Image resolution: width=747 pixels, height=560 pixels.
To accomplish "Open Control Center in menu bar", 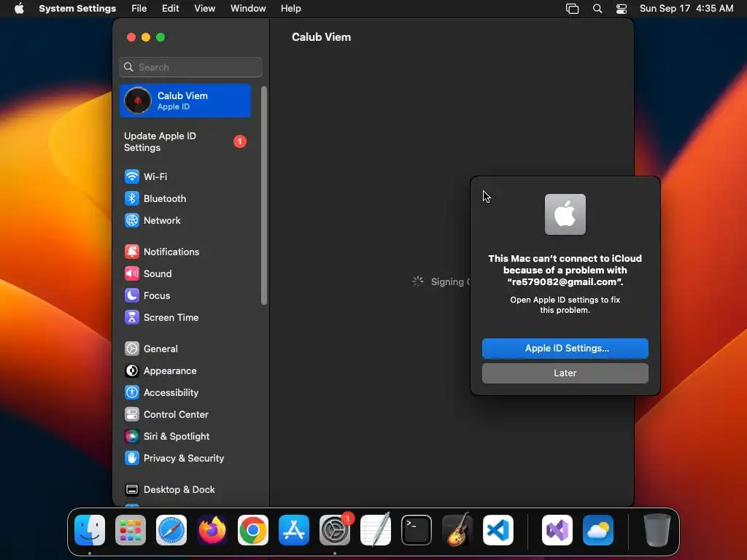I will pyautogui.click(x=622, y=9).
